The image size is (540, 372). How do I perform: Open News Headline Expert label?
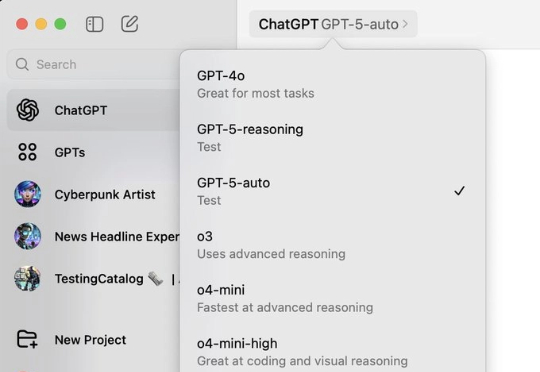coord(117,237)
